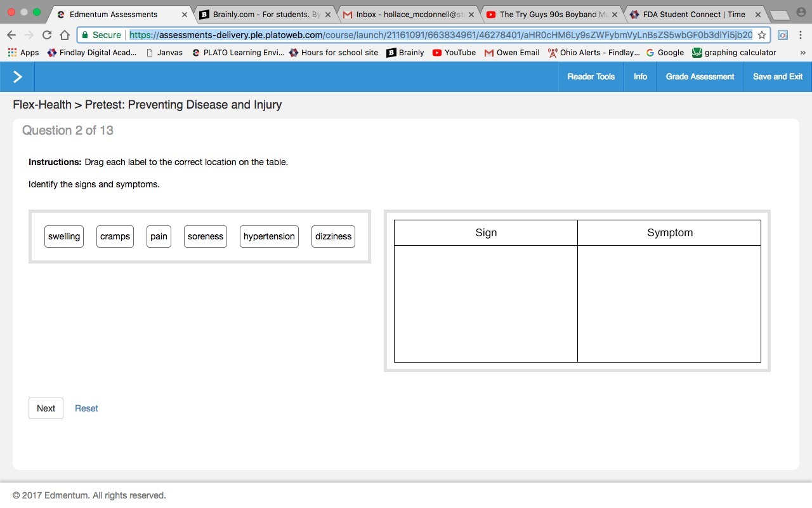Viewport: 812px width, 508px height.
Task: Go back to the previous page
Action: point(11,35)
